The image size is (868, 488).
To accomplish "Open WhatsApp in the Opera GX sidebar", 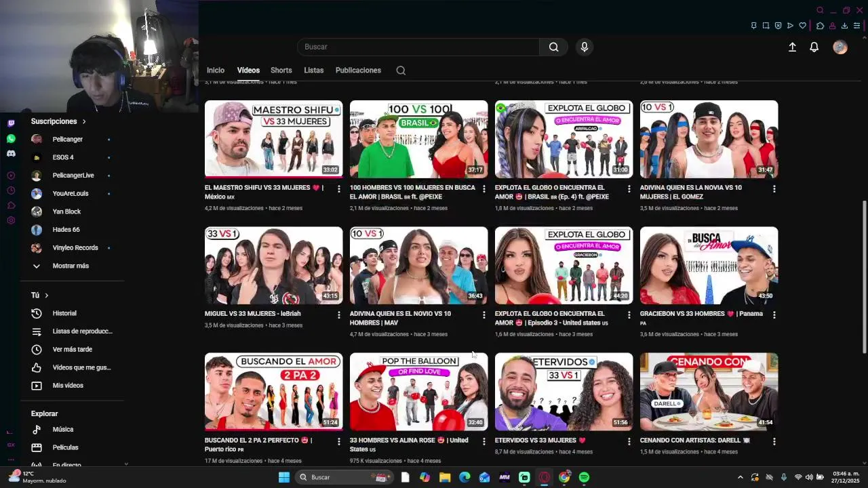I will tap(11, 139).
